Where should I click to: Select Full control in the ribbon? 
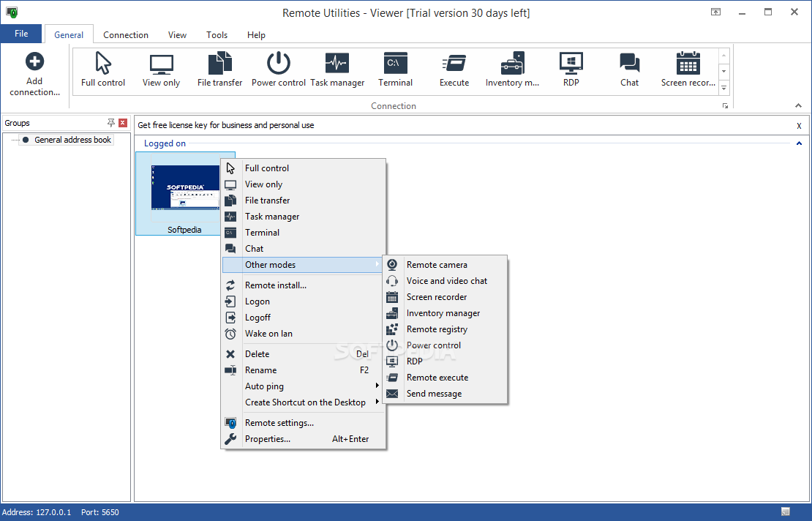click(103, 70)
